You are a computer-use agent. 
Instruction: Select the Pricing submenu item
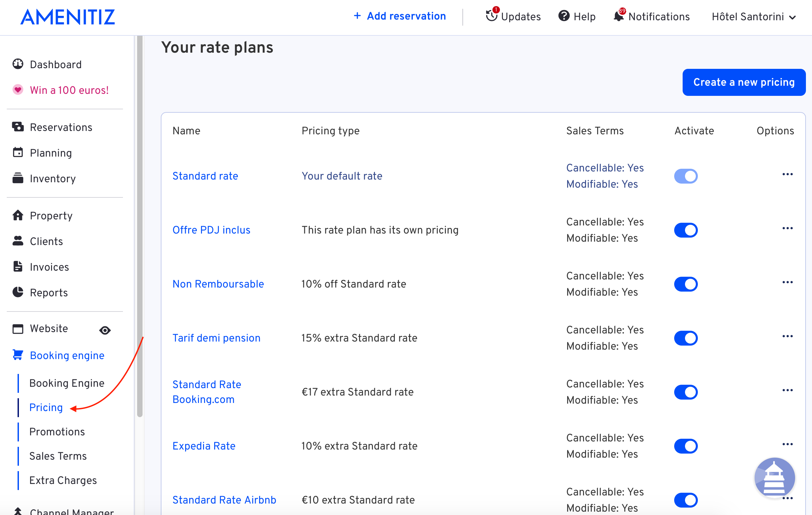[46, 407]
